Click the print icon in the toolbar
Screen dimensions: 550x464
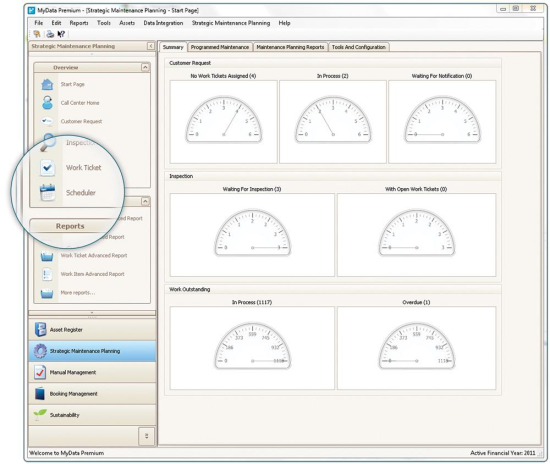coord(50,34)
